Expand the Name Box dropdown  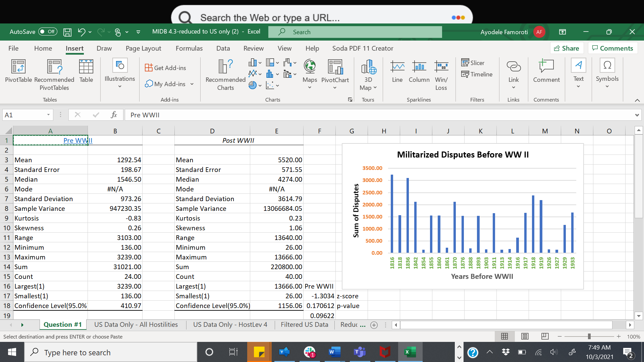click(x=48, y=115)
